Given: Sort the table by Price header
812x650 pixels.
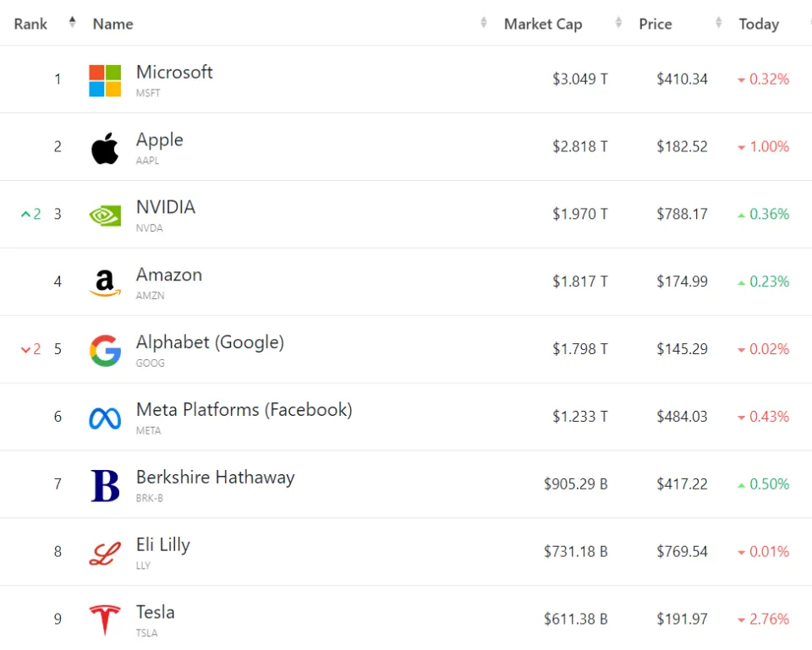Looking at the screenshot, I should (656, 24).
